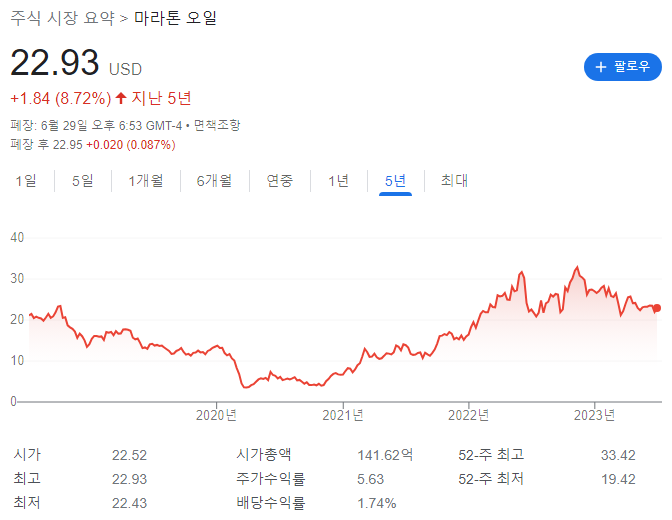672x520 pixels.
Task: Click the 시가총액 label
Action: click(264, 454)
